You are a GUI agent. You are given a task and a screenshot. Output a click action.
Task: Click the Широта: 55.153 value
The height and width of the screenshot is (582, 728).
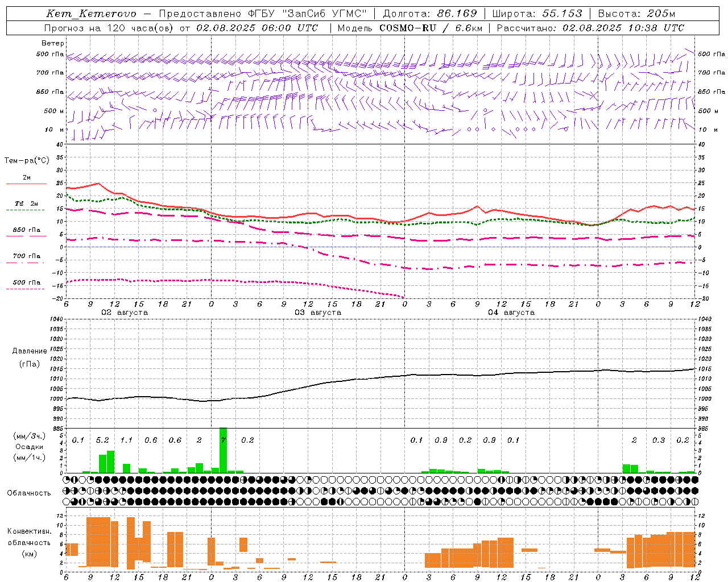(537, 14)
